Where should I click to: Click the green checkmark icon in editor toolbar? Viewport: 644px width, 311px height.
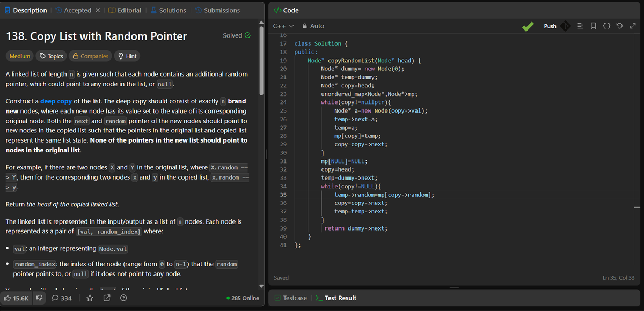tap(529, 26)
